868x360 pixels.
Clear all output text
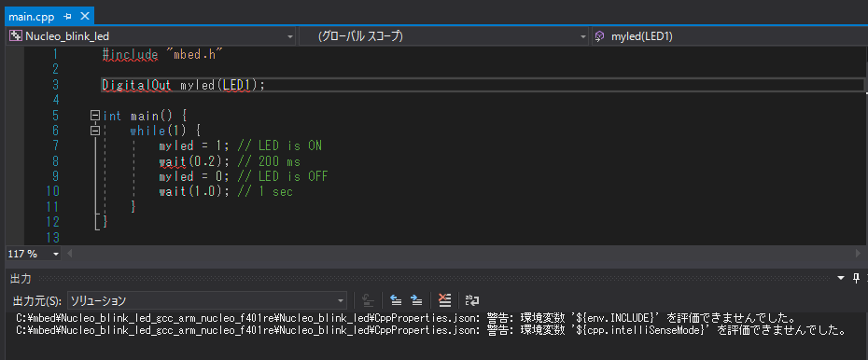point(444,300)
